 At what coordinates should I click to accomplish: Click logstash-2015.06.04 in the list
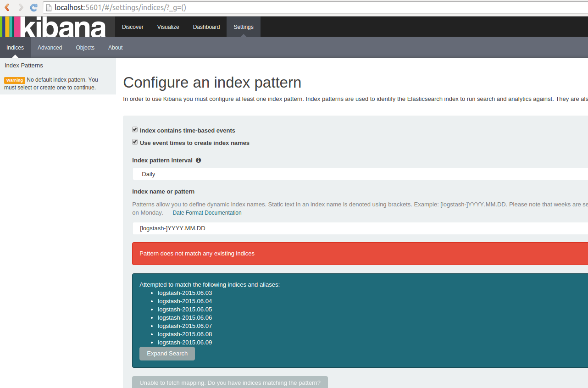point(185,301)
